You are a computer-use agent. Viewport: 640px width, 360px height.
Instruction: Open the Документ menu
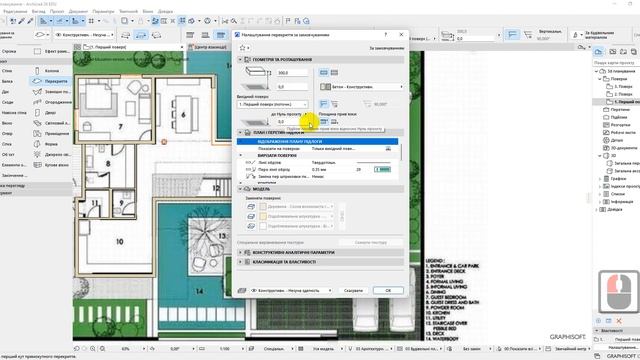pos(78,11)
